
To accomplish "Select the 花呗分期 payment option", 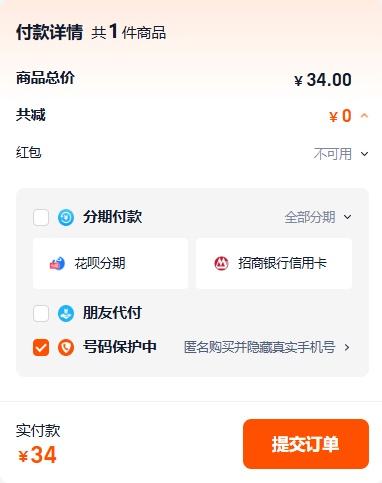I will pyautogui.click(x=110, y=263).
